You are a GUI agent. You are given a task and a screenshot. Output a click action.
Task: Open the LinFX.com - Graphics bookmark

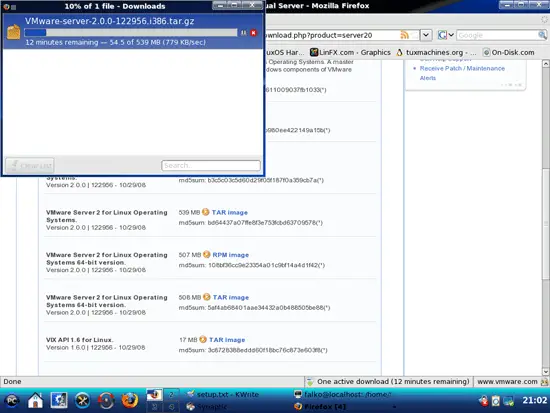(x=350, y=52)
